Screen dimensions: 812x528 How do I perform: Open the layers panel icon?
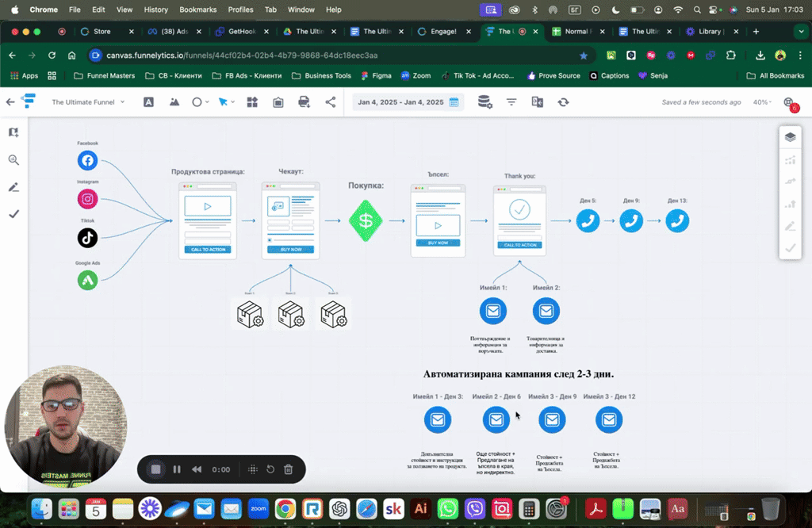click(791, 137)
